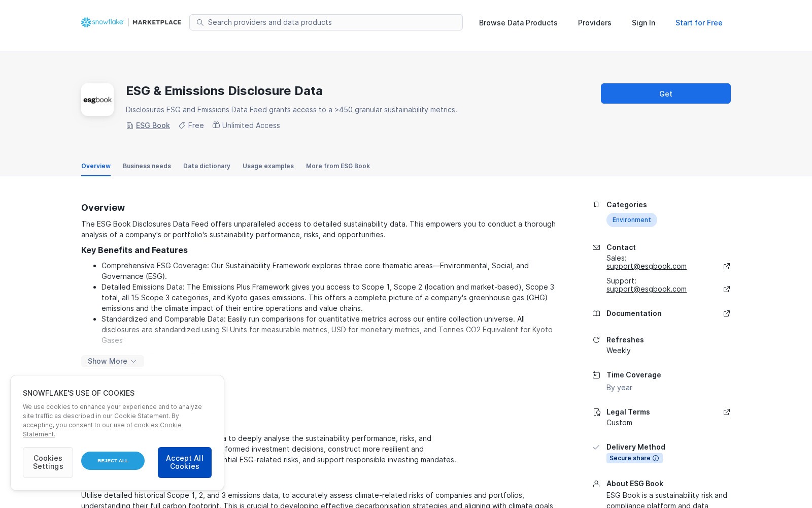Click Accept All Cookies
812x508 pixels.
(x=185, y=462)
